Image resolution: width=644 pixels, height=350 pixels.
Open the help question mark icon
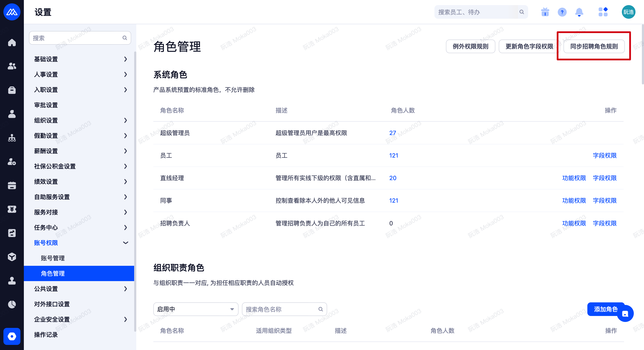[x=562, y=12]
